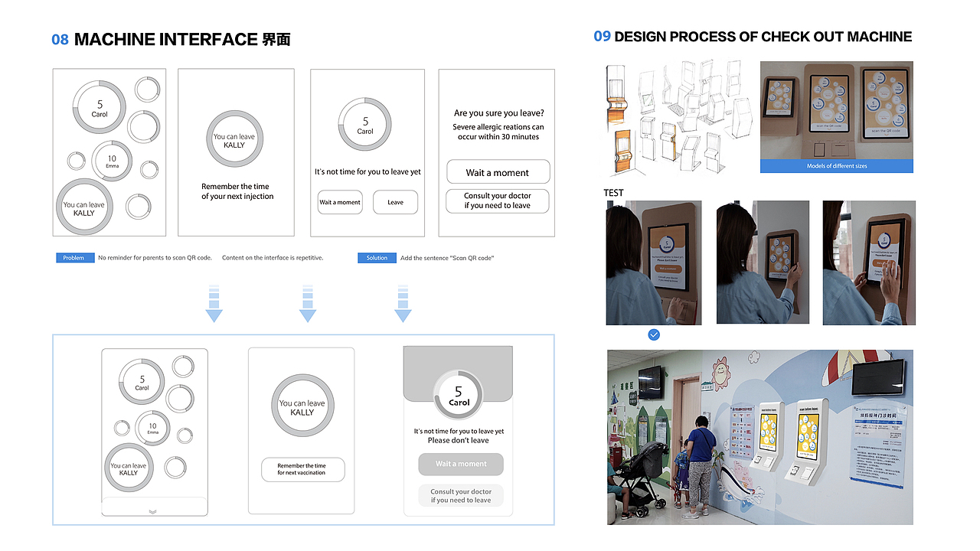Click "Please don't leave" text
Screen dimensions: 980x551
click(458, 441)
